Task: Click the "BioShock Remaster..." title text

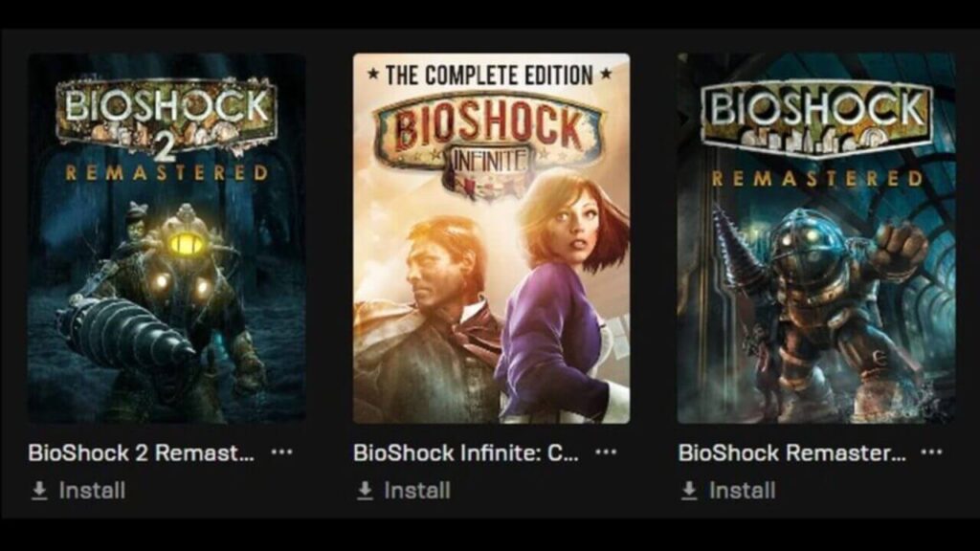Action: tap(791, 452)
